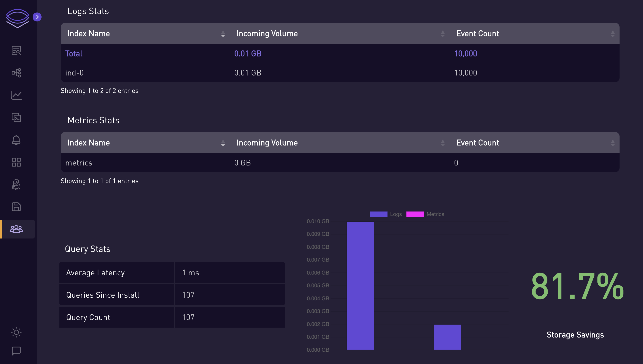Sort Logs Stats by Index Name
Screen dimensions: 643x364
[x=223, y=33]
